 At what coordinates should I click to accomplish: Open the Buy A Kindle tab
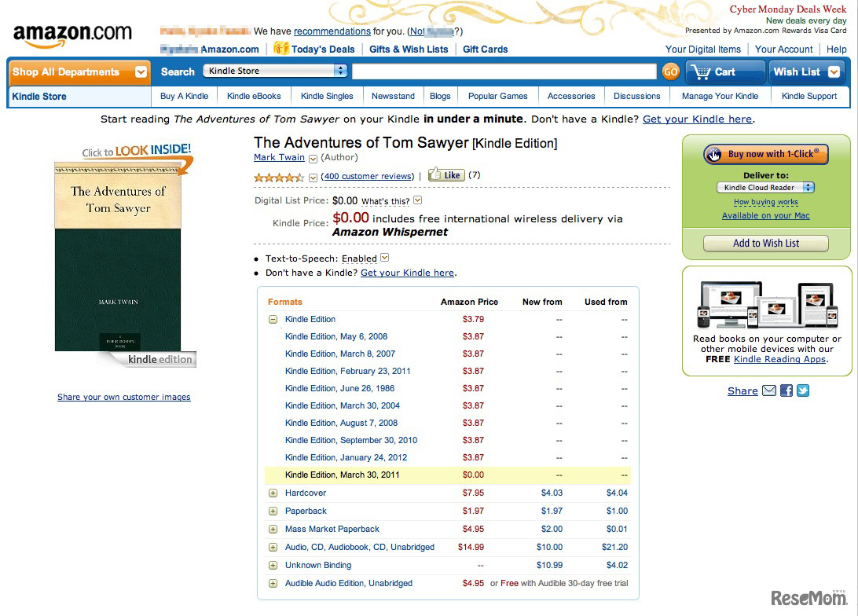184,97
